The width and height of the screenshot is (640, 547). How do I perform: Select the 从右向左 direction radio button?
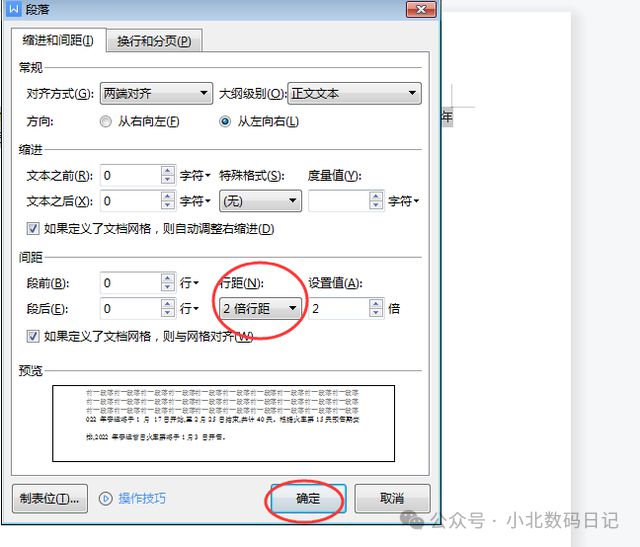[105, 122]
